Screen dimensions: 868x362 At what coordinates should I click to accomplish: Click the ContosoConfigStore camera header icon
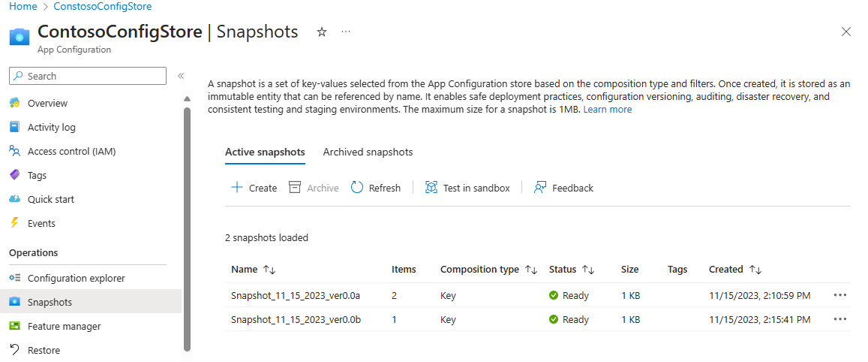click(19, 37)
